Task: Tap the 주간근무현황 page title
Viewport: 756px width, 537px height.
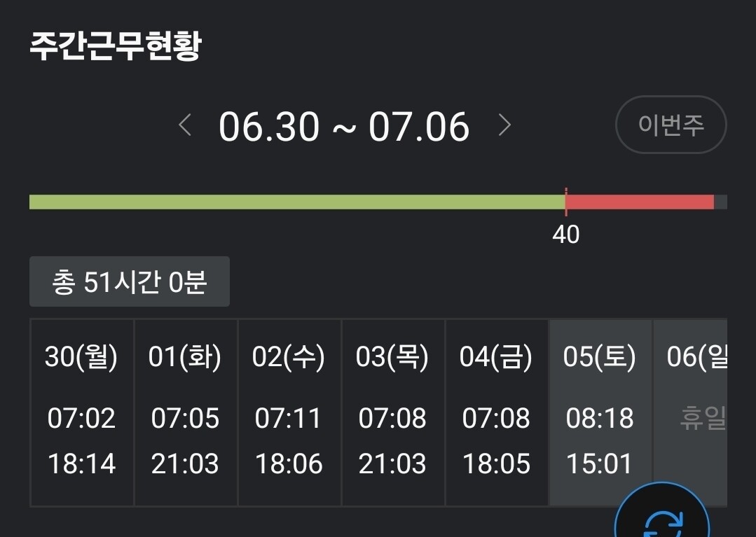Action: [x=116, y=46]
